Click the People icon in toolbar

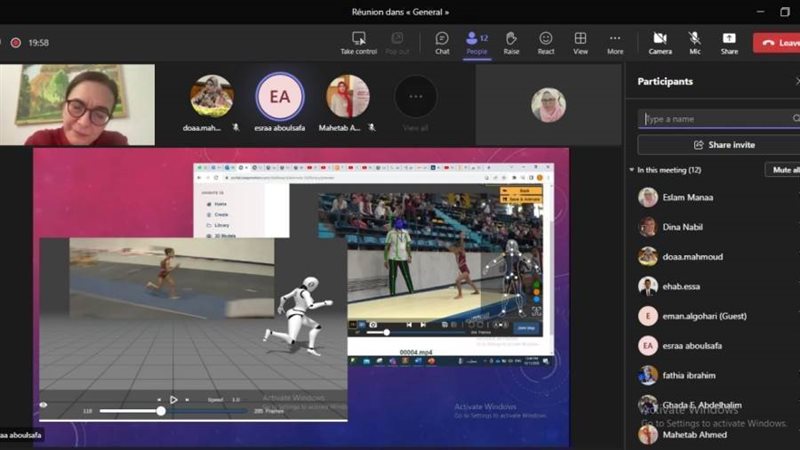(477, 42)
